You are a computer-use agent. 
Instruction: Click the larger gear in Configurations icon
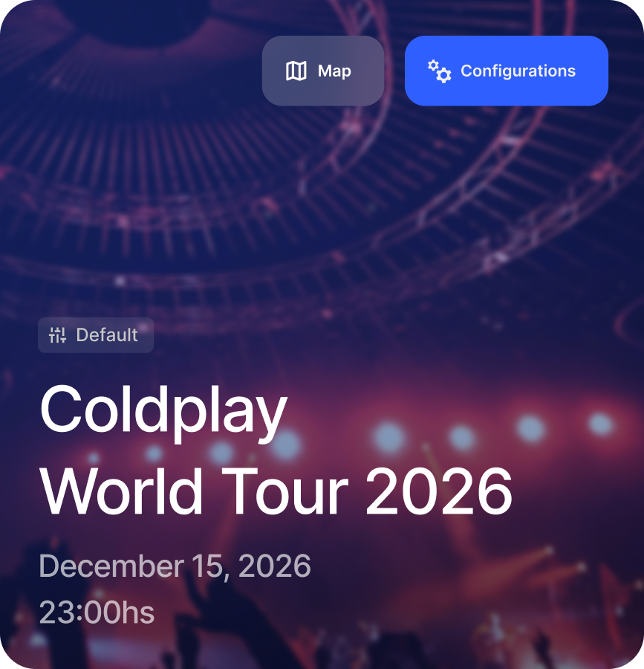point(443,75)
